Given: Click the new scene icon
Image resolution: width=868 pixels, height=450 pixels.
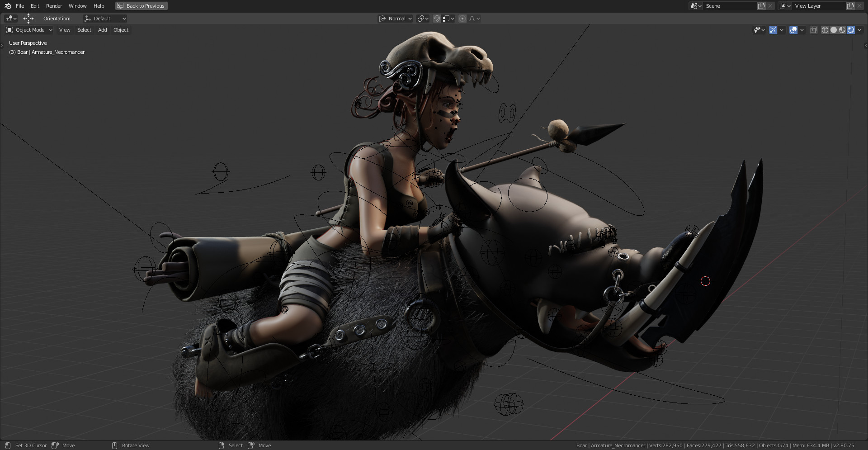Looking at the screenshot, I should coord(761,6).
